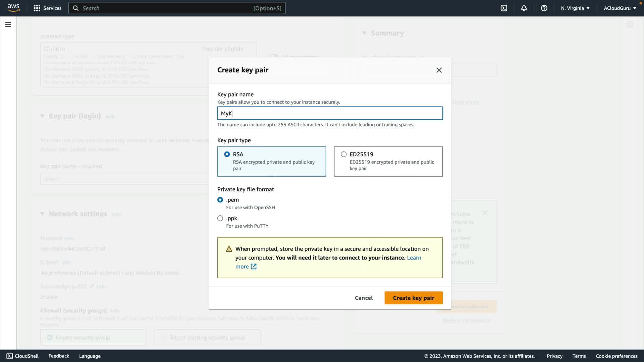Open the Feedback item in footer

tap(59, 356)
